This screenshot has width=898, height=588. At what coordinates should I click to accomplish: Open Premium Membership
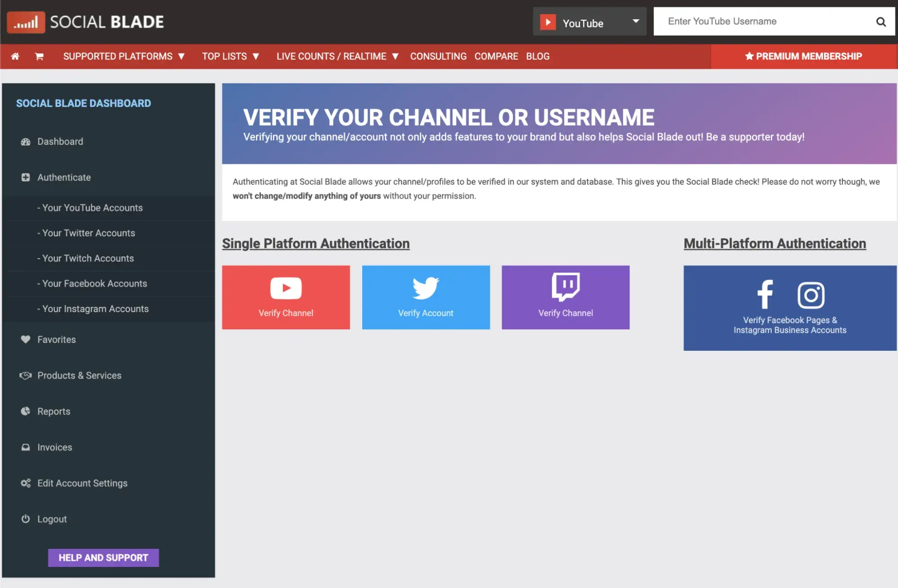pyautogui.click(x=804, y=56)
